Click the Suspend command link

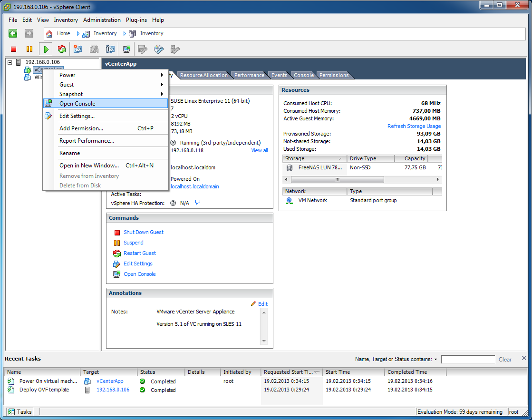tap(133, 243)
